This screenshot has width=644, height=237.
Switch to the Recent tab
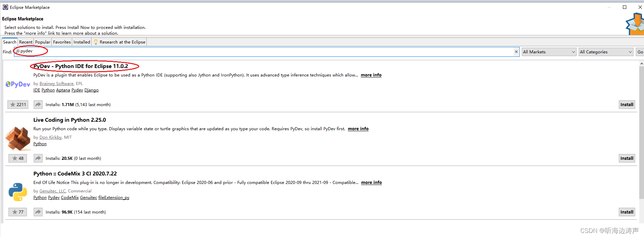pyautogui.click(x=26, y=42)
